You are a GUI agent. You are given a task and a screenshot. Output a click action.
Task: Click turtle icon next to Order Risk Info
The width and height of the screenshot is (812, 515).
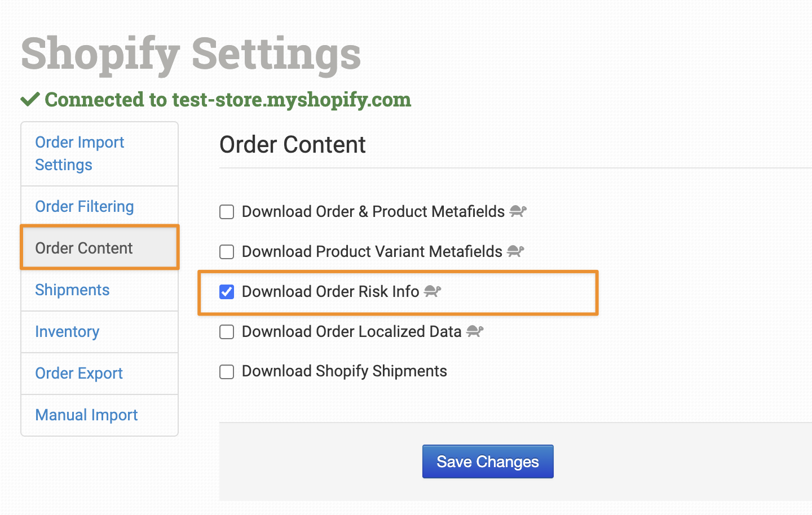(433, 291)
